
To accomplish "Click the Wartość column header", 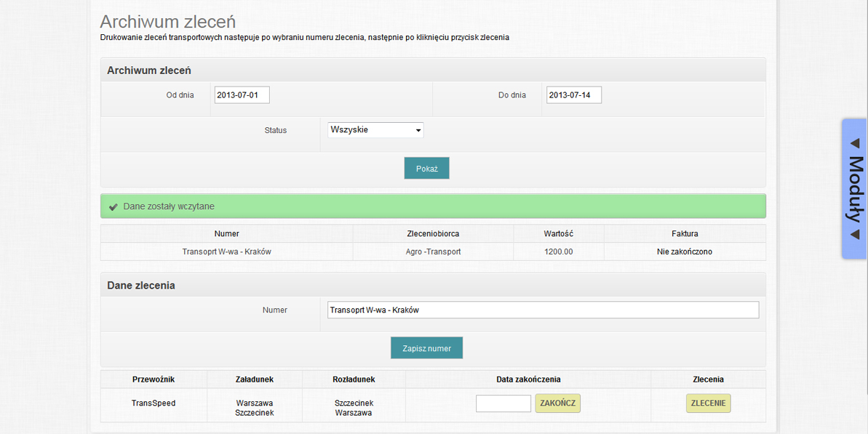I will [558, 233].
